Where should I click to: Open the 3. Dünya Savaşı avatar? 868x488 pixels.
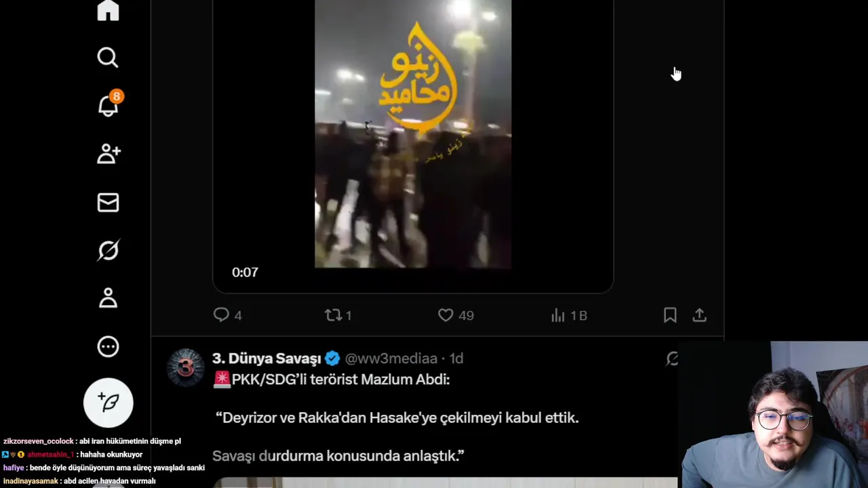click(x=185, y=367)
